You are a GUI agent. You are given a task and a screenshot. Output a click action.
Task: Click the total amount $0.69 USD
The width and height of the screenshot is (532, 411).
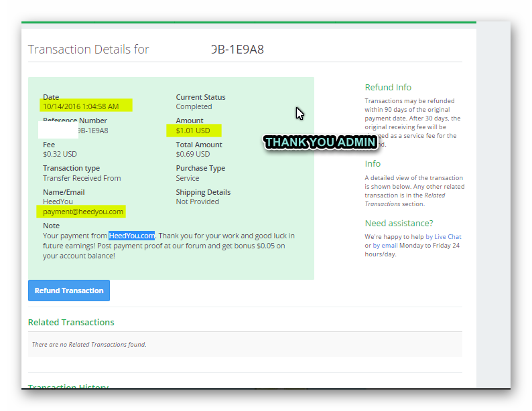click(193, 154)
